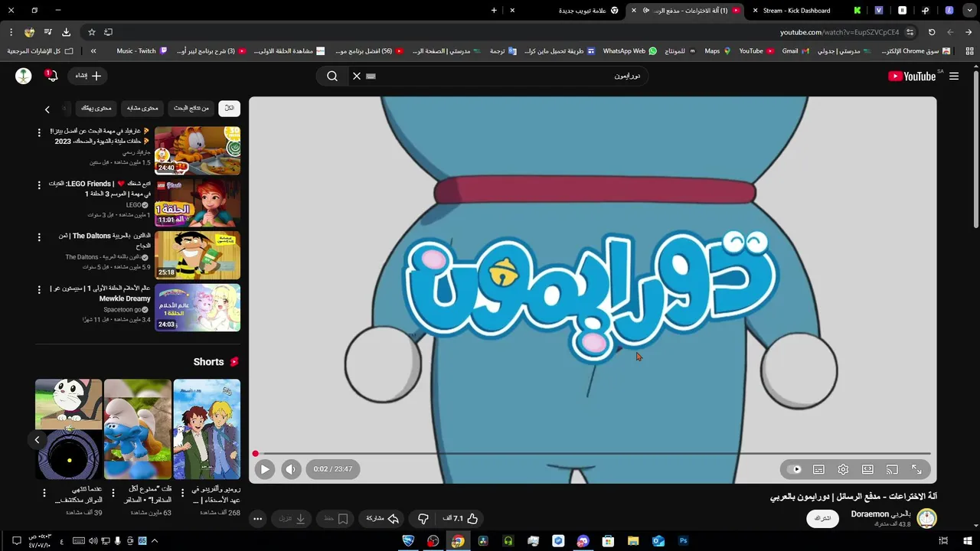The image size is (980, 551).
Task: Open the Chrome three-dot menu
Action: (x=11, y=32)
